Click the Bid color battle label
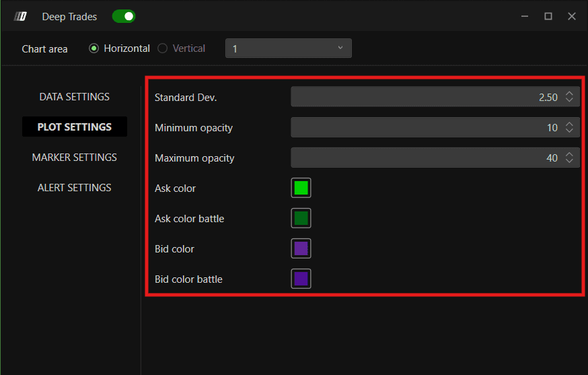 click(188, 279)
